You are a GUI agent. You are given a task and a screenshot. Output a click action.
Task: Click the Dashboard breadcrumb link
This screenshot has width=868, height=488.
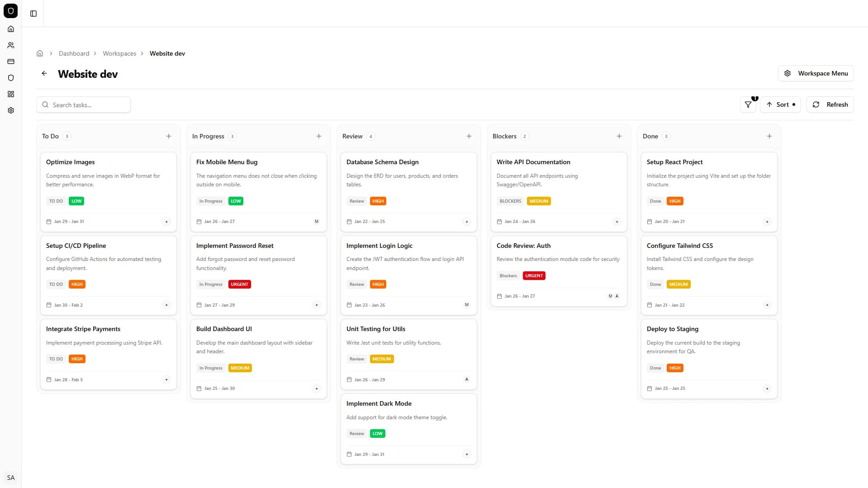click(x=73, y=53)
